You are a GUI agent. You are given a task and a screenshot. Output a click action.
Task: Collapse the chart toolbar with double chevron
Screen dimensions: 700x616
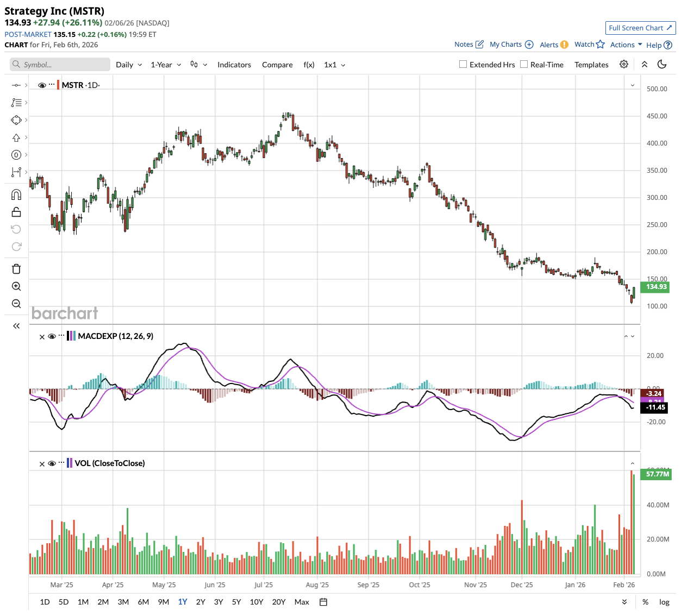point(645,64)
